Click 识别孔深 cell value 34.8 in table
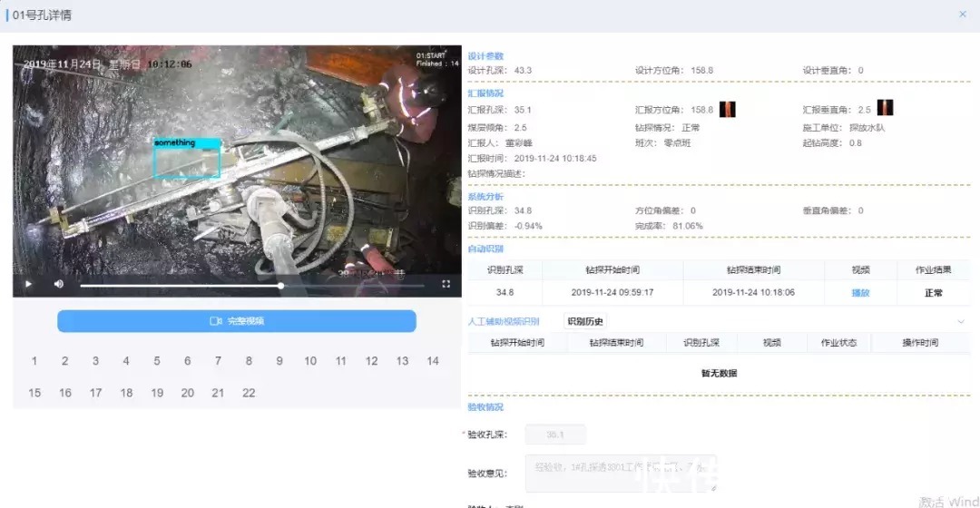The image size is (980, 508). point(505,292)
